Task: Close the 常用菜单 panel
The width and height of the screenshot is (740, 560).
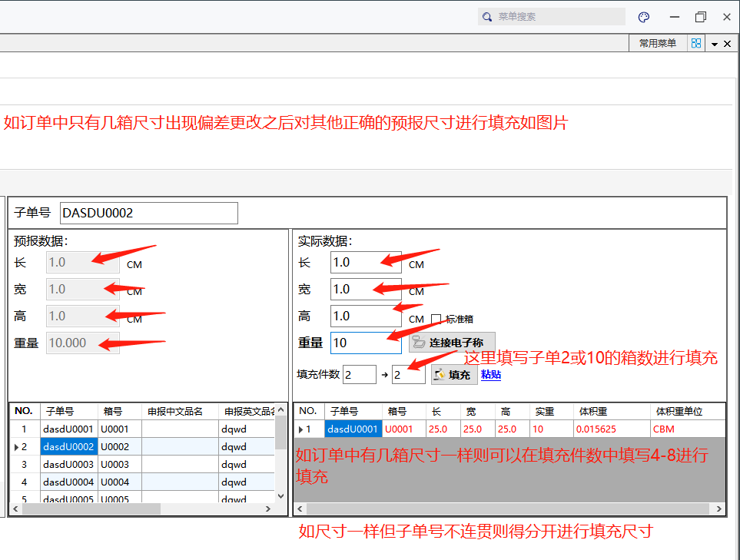Action: click(x=727, y=44)
